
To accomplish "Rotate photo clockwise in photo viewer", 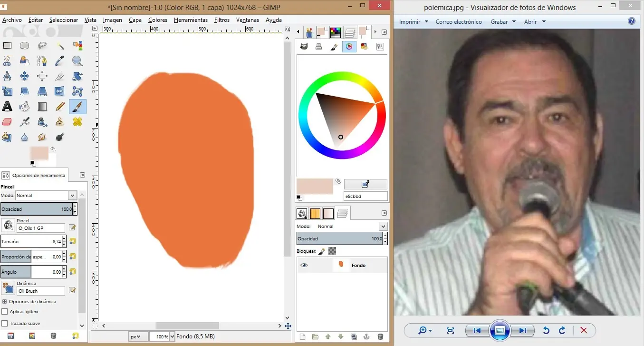I will coord(562,330).
